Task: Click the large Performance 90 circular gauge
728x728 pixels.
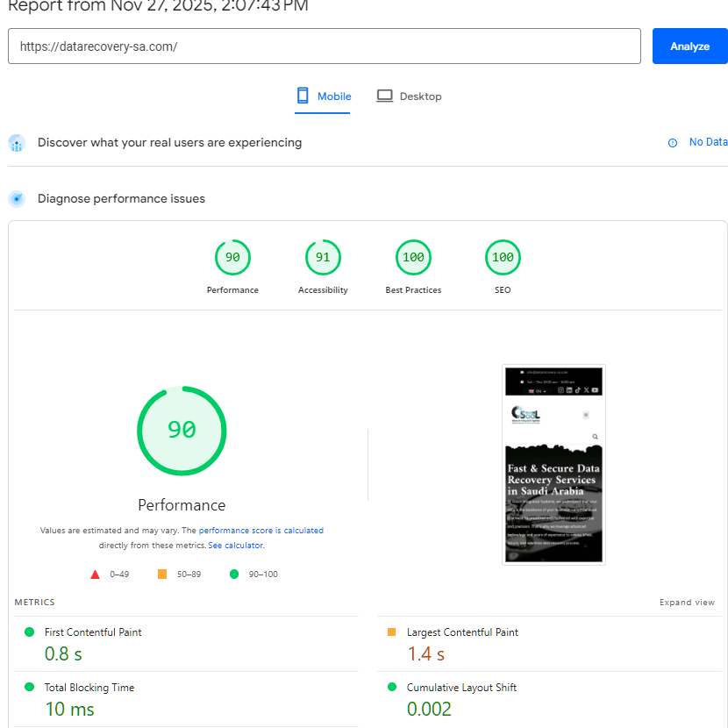Action: tap(182, 431)
